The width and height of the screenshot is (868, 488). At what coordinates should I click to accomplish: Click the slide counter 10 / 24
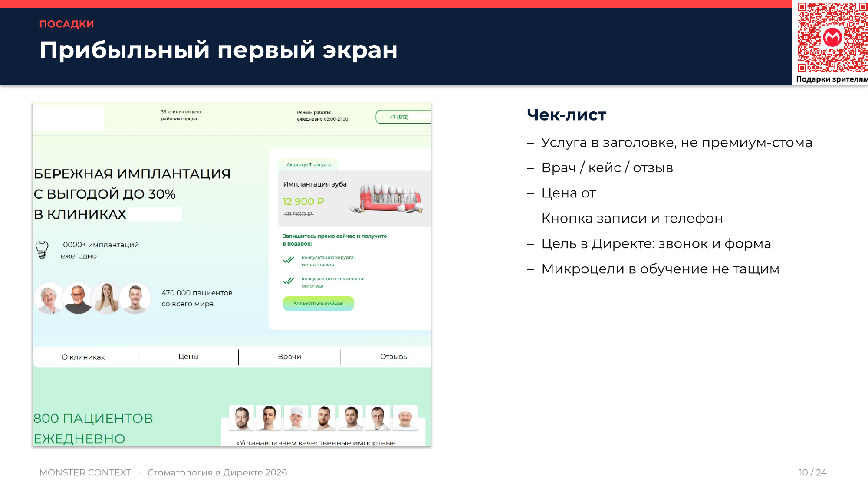812,472
